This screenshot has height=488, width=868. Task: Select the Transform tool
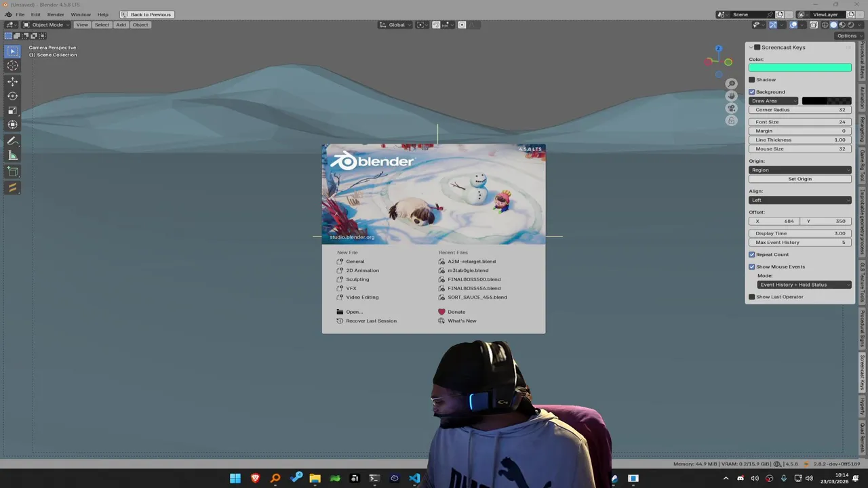tap(12, 125)
